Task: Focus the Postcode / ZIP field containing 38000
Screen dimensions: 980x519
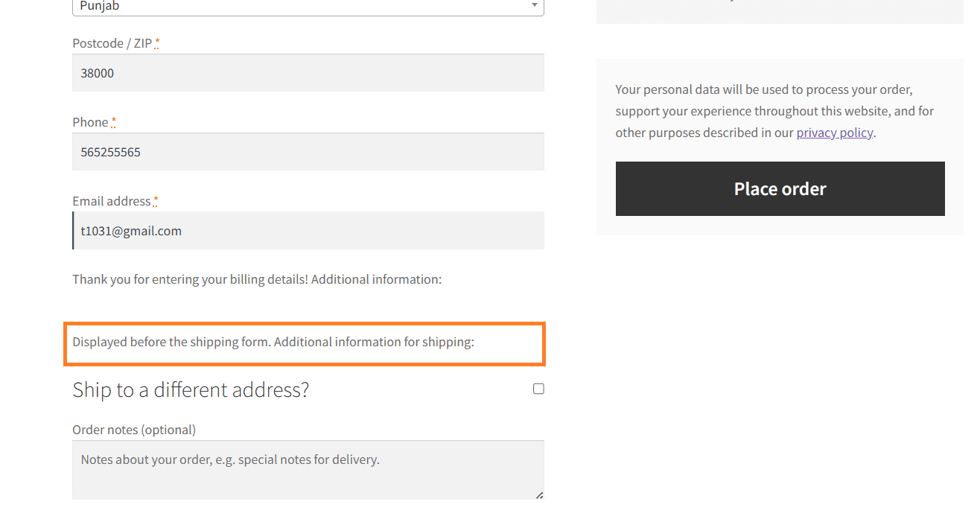Action: click(x=308, y=73)
